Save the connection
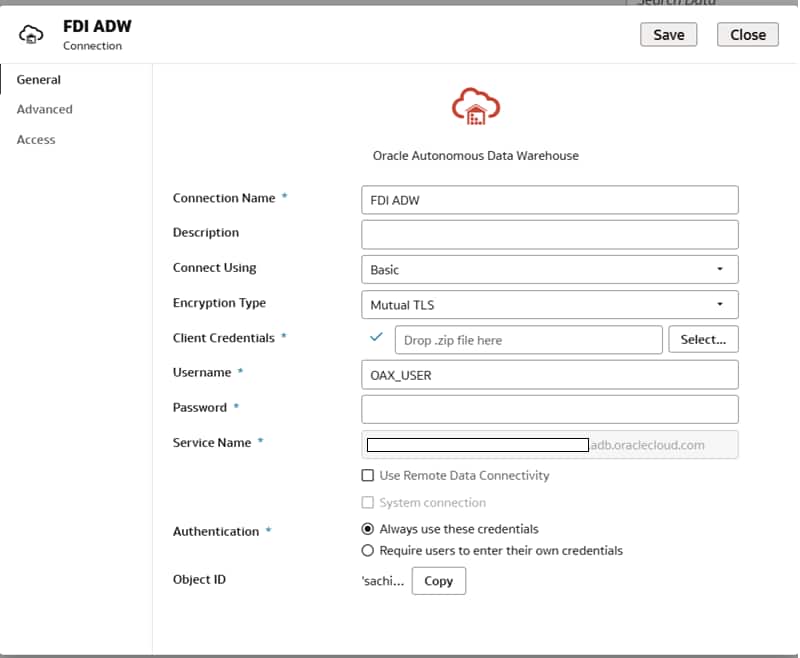Viewport: 800px width, 658px height. point(668,35)
